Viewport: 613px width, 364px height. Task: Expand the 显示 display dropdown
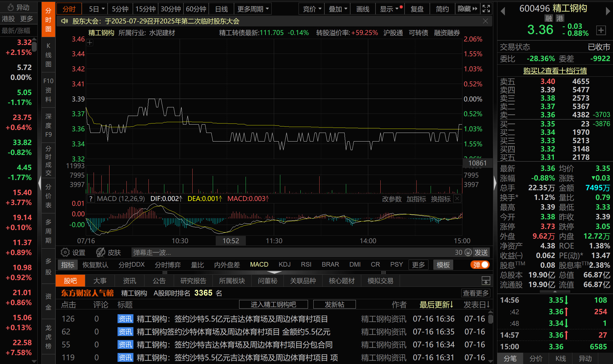point(389,9)
